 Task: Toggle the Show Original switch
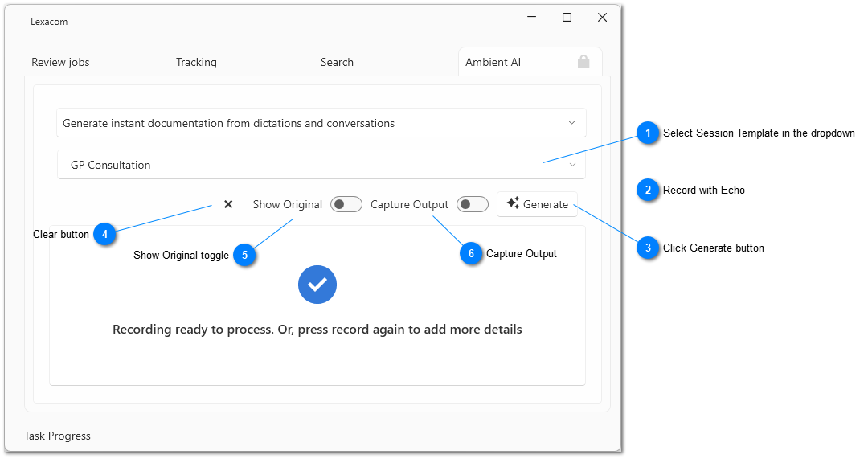click(x=347, y=205)
